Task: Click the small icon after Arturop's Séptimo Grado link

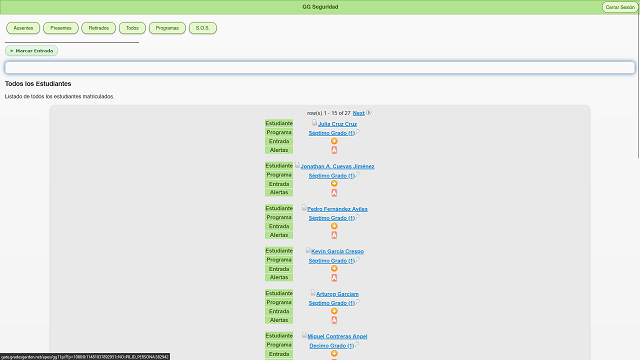Action: tap(358, 302)
